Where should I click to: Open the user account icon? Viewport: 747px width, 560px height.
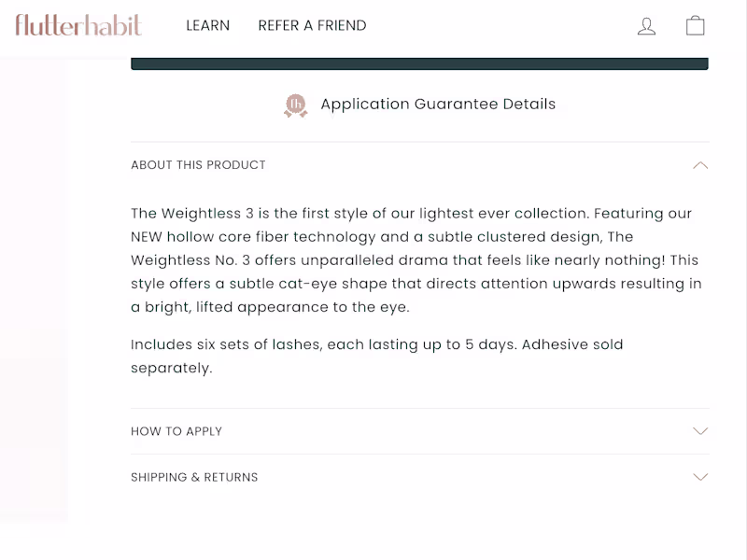pos(646,26)
